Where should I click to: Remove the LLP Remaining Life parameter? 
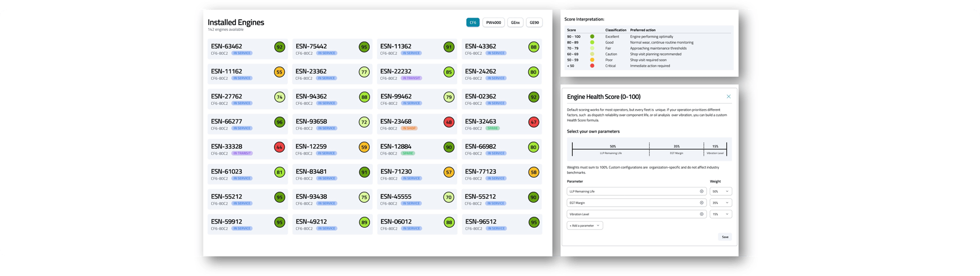click(701, 191)
